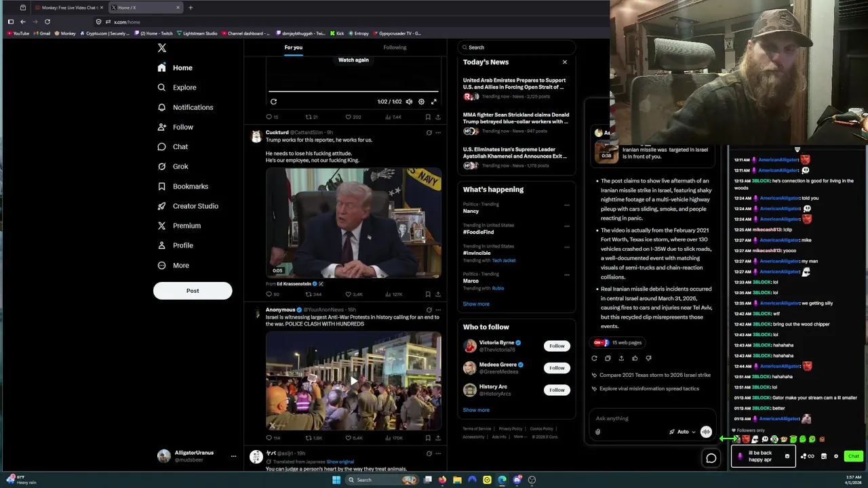Follow History Arc
Screen dimensions: 868x488
point(557,390)
